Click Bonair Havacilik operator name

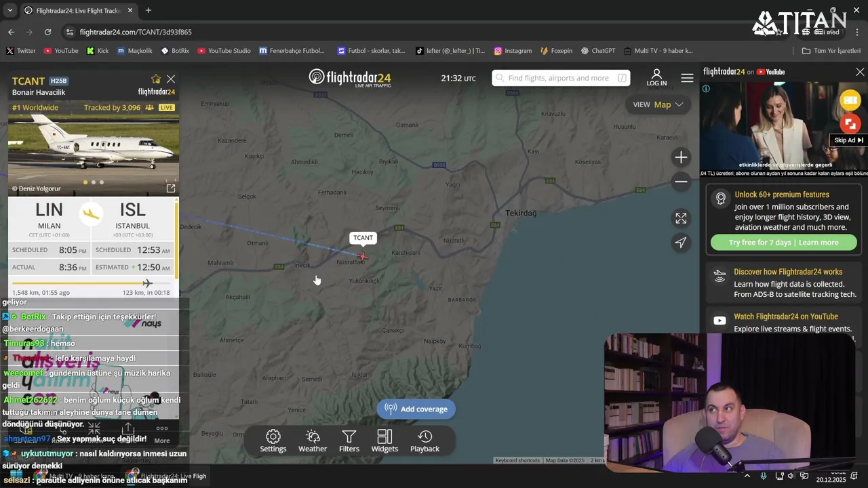[39, 92]
